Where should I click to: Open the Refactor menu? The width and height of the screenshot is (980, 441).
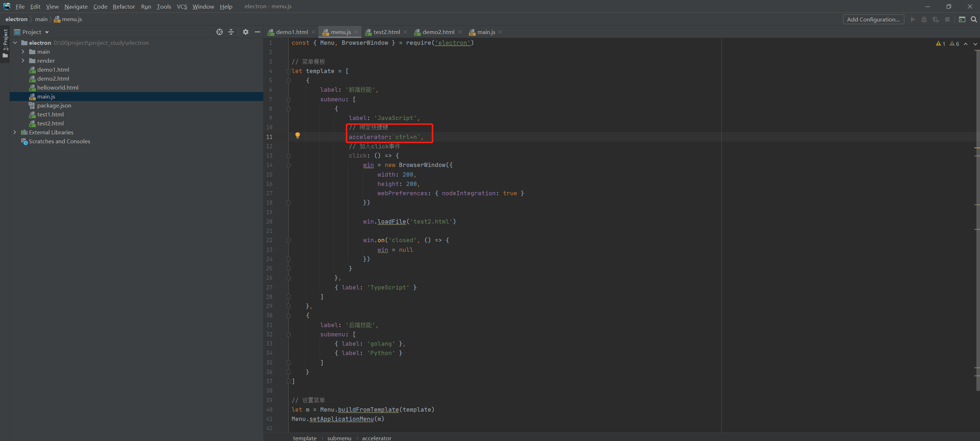point(124,6)
